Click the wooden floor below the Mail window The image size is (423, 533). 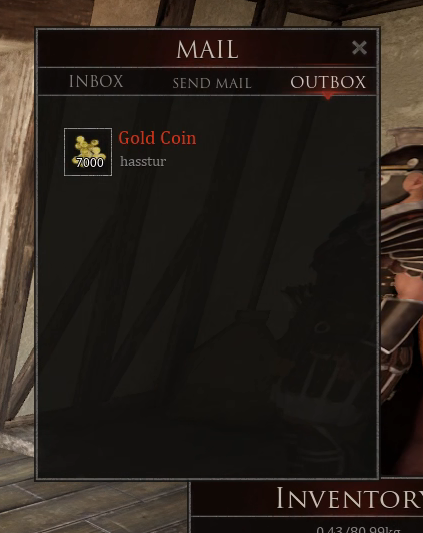point(95,506)
